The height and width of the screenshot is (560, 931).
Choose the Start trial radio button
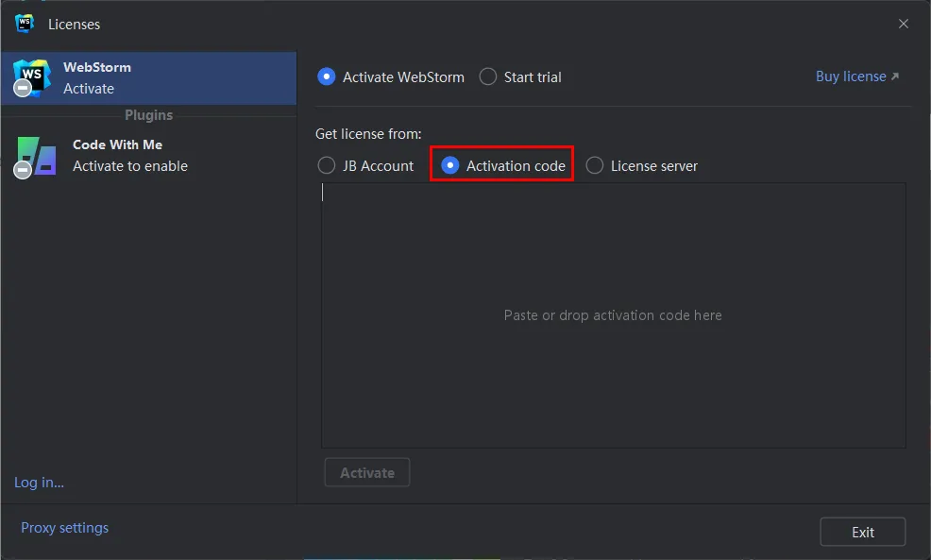click(x=488, y=77)
